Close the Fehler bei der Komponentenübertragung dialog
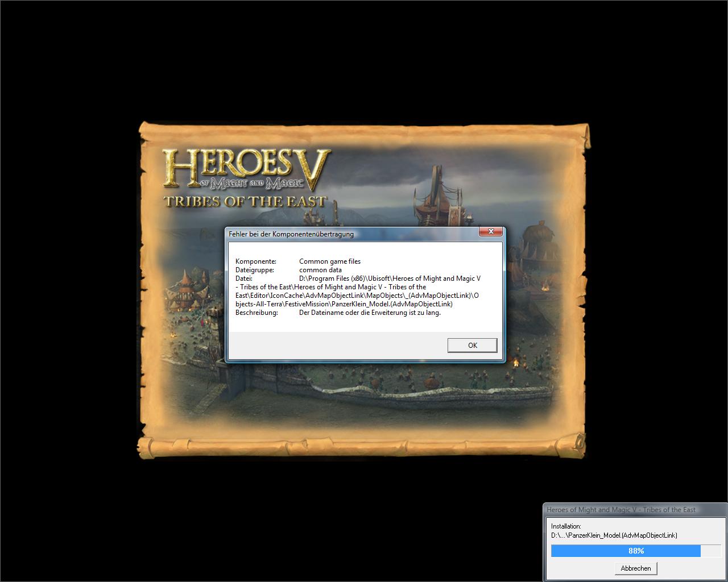 pyautogui.click(x=490, y=231)
